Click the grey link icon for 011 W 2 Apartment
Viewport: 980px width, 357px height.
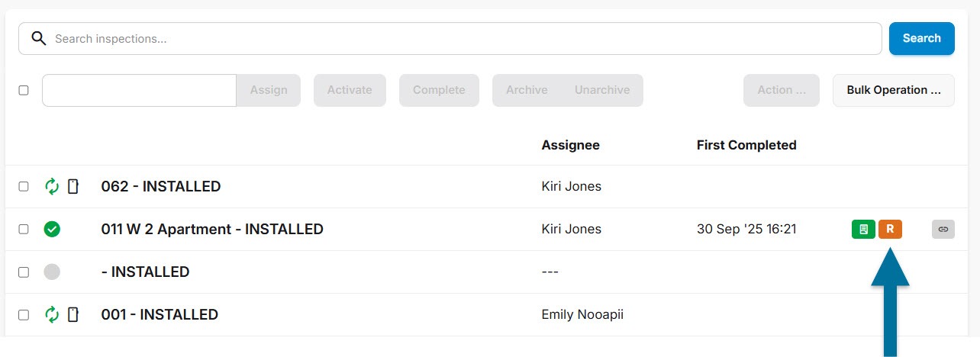click(x=943, y=229)
